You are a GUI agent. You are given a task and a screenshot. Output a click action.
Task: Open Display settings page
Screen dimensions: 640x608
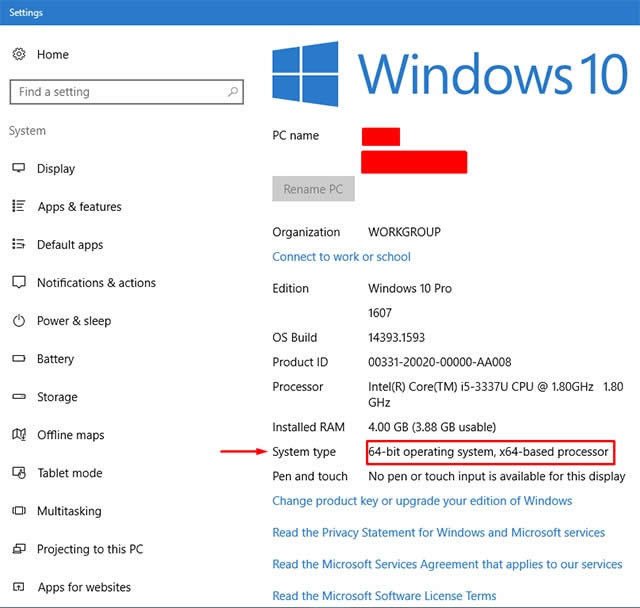point(56,169)
